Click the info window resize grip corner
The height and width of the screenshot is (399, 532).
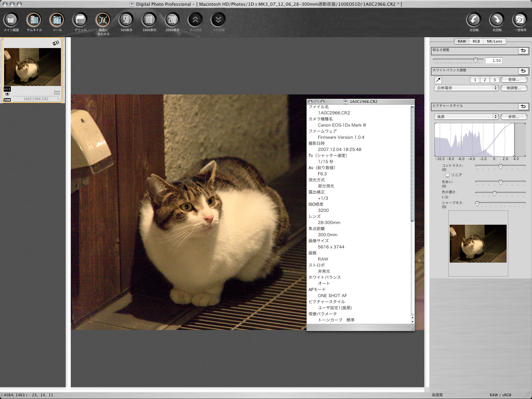(x=412, y=329)
